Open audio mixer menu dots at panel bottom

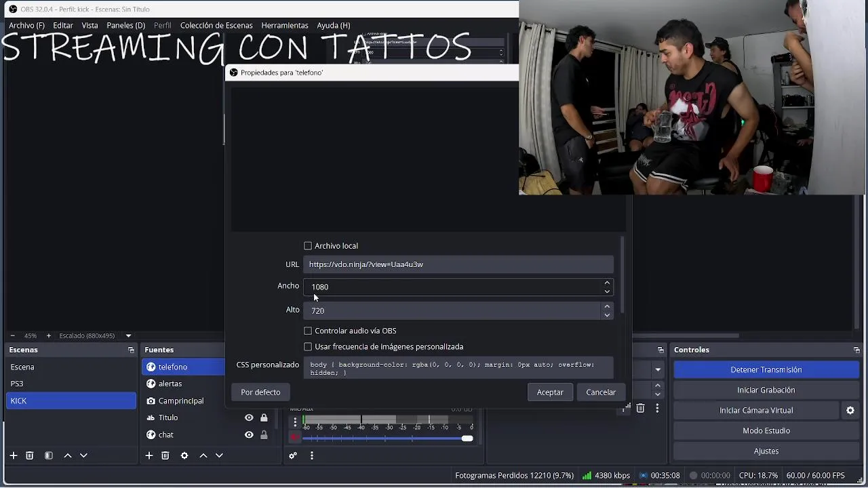click(x=312, y=455)
